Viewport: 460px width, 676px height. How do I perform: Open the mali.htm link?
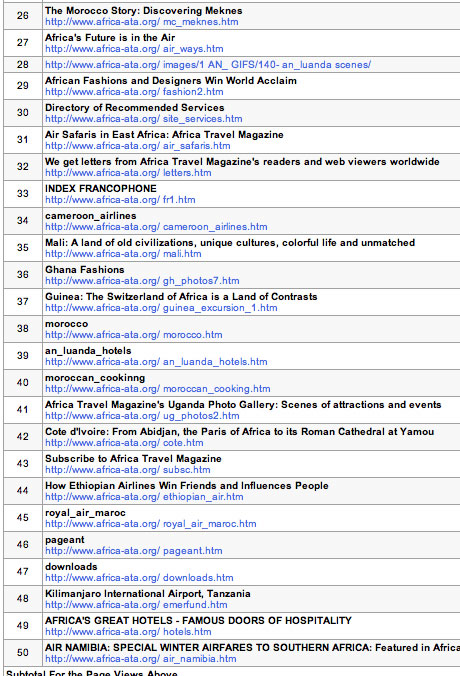click(x=123, y=254)
